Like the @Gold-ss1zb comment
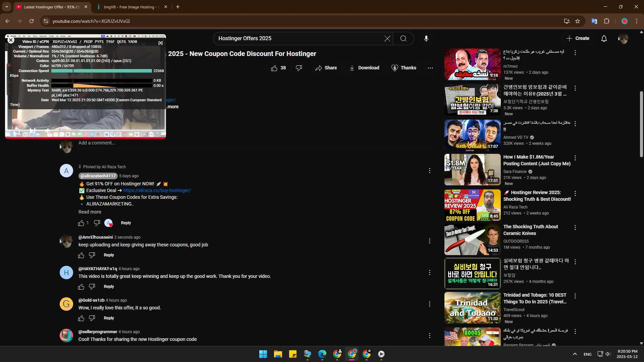This screenshot has width=644, height=362. [81, 318]
